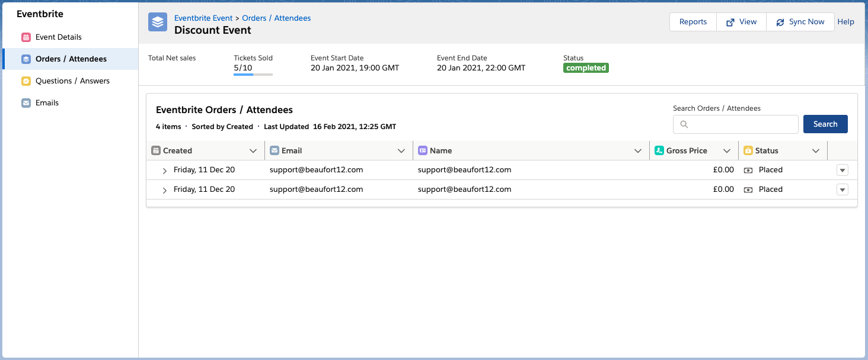868x360 pixels.
Task: Click the Emails envelope icon in sidebar
Action: click(x=26, y=103)
